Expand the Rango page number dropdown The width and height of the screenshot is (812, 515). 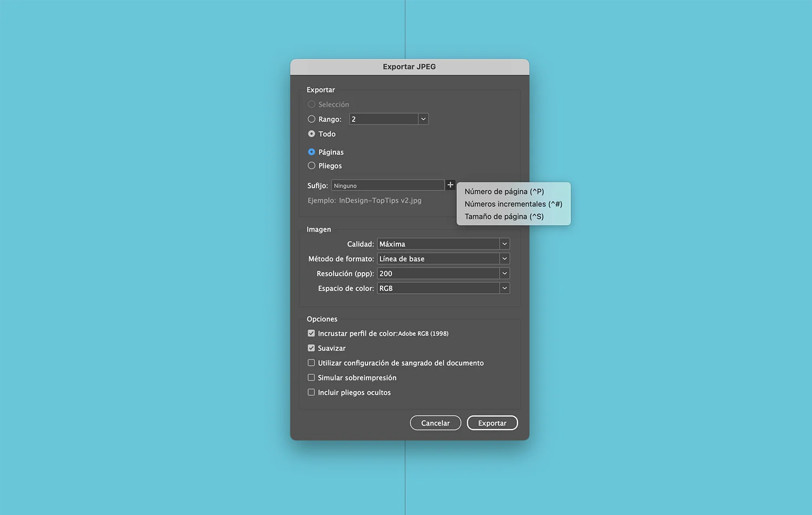pyautogui.click(x=423, y=118)
